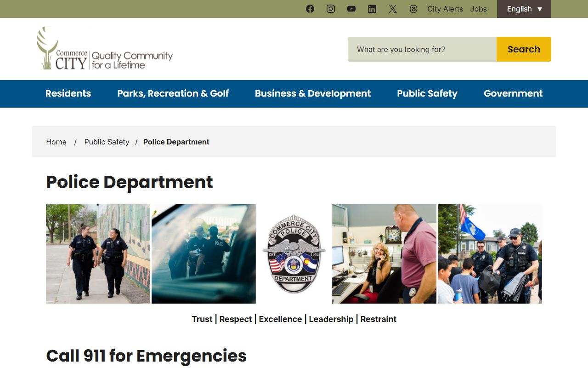Screen dimensions: 588x368
Task: Open Parks, Recreation & Golf menu
Action: 173,93
